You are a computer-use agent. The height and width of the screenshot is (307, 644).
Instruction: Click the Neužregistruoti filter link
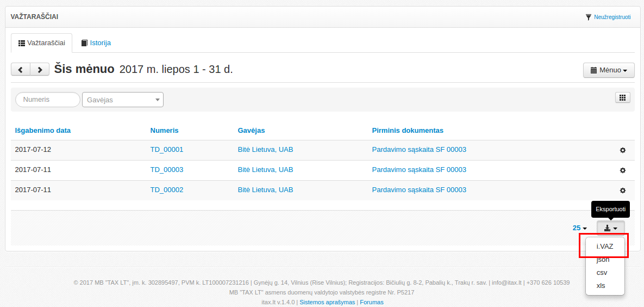pyautogui.click(x=608, y=17)
